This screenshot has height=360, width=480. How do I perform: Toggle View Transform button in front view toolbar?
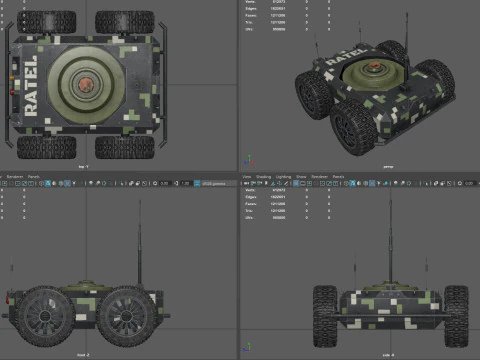[197, 183]
